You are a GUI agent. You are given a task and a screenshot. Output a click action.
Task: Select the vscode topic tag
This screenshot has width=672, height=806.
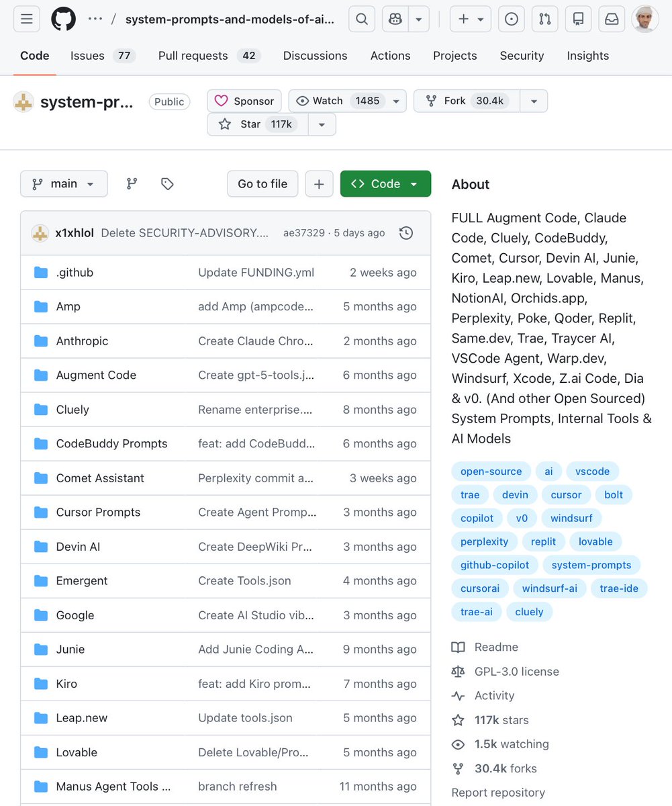coord(593,472)
